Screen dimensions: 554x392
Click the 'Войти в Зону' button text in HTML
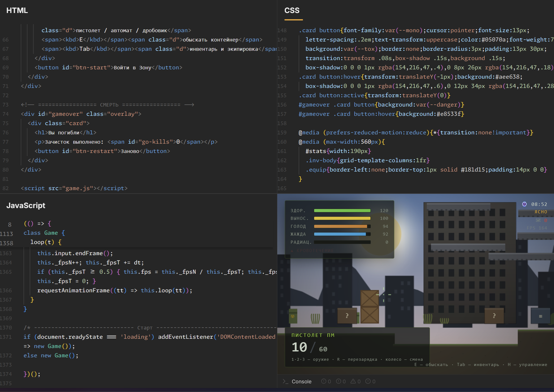[x=132, y=68]
